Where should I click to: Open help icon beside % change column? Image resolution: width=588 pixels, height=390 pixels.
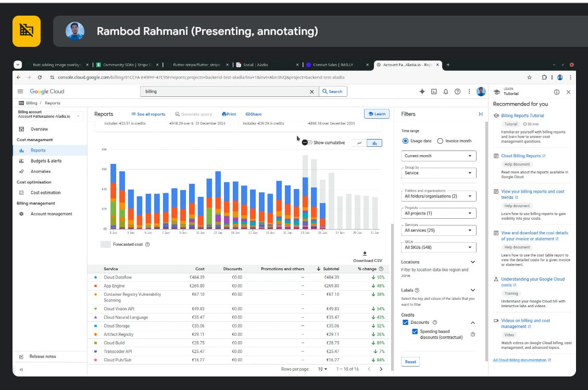pyautogui.click(x=381, y=269)
